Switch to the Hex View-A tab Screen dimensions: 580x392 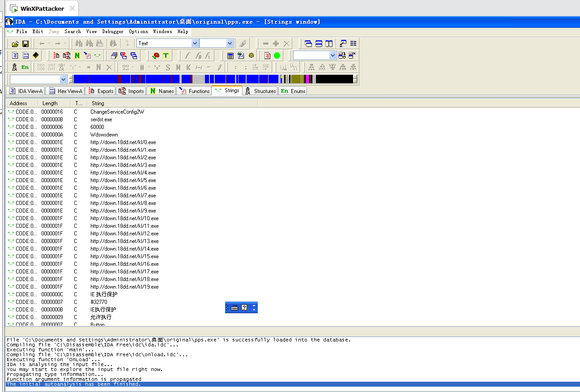(65, 91)
